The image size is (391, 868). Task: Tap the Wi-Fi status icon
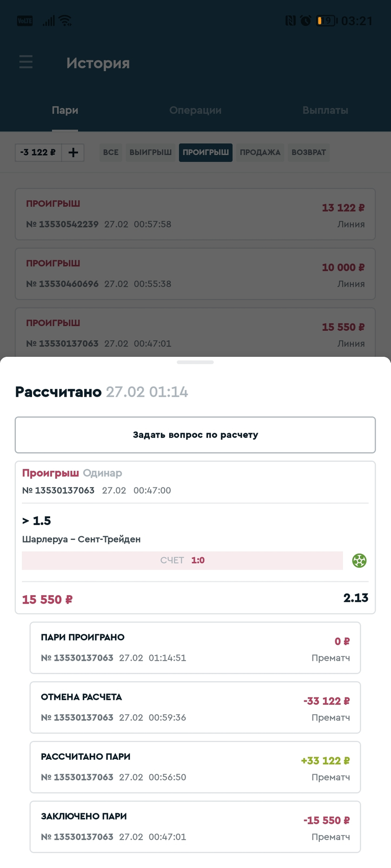66,20
